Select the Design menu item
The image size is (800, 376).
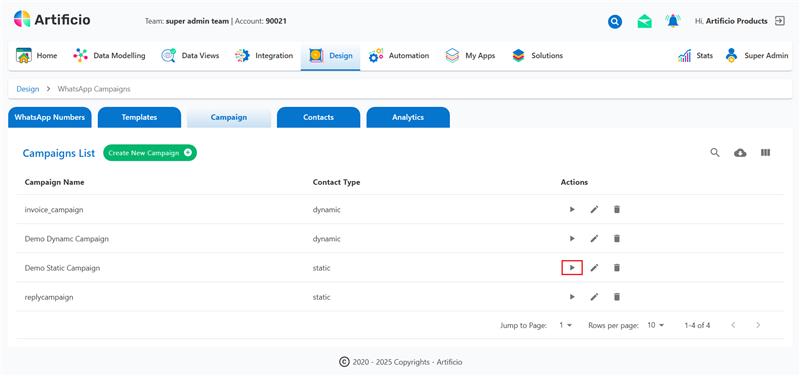[331, 56]
